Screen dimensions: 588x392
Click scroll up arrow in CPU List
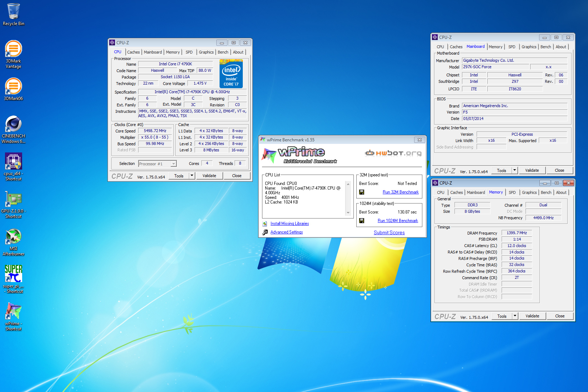[x=348, y=184]
